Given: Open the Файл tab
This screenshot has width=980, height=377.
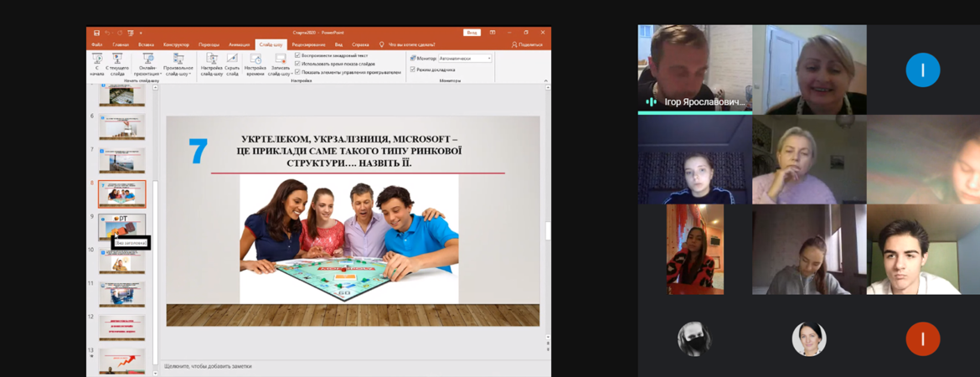Looking at the screenshot, I should coord(97,45).
